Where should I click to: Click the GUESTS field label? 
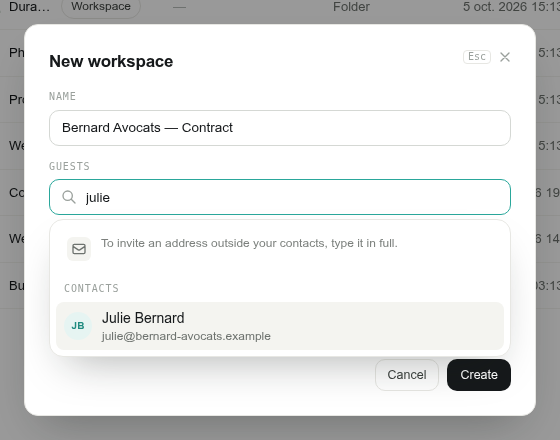69,166
